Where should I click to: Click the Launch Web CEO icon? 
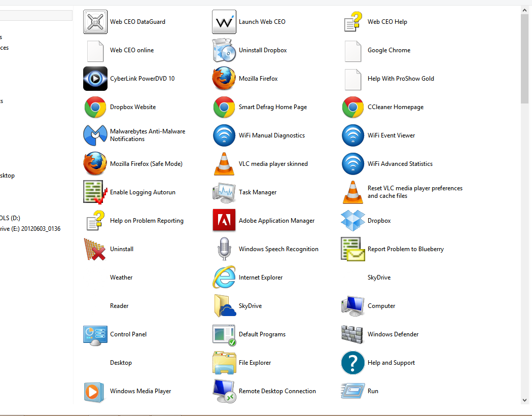tap(224, 22)
